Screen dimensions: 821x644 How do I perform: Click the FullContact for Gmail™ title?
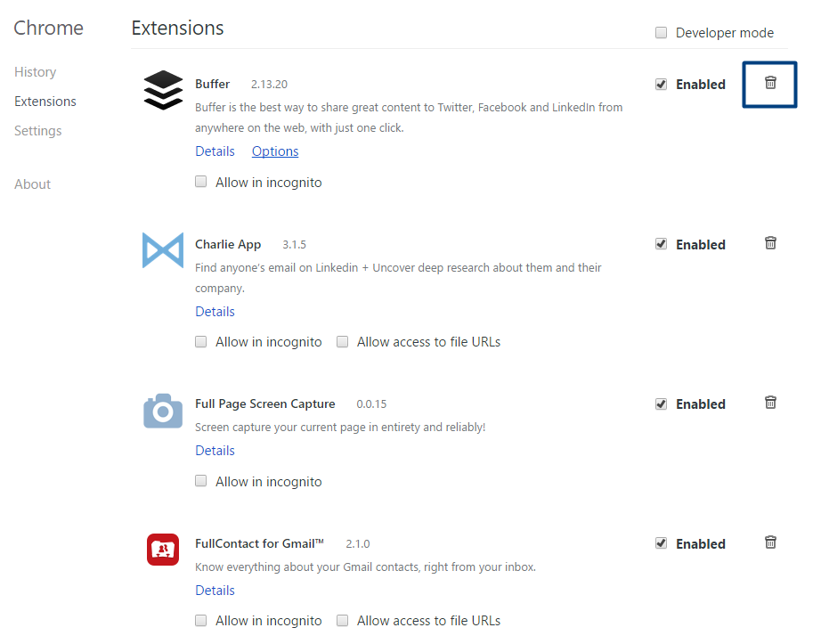click(x=260, y=543)
